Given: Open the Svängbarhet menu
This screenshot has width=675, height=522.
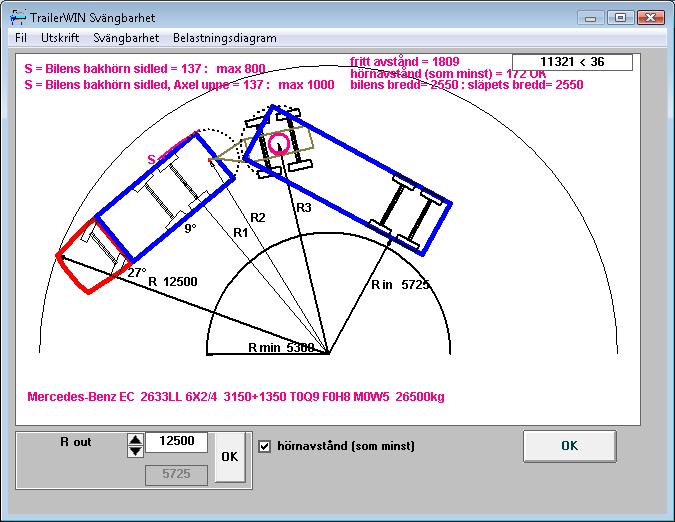Looking at the screenshot, I should click(x=126, y=38).
